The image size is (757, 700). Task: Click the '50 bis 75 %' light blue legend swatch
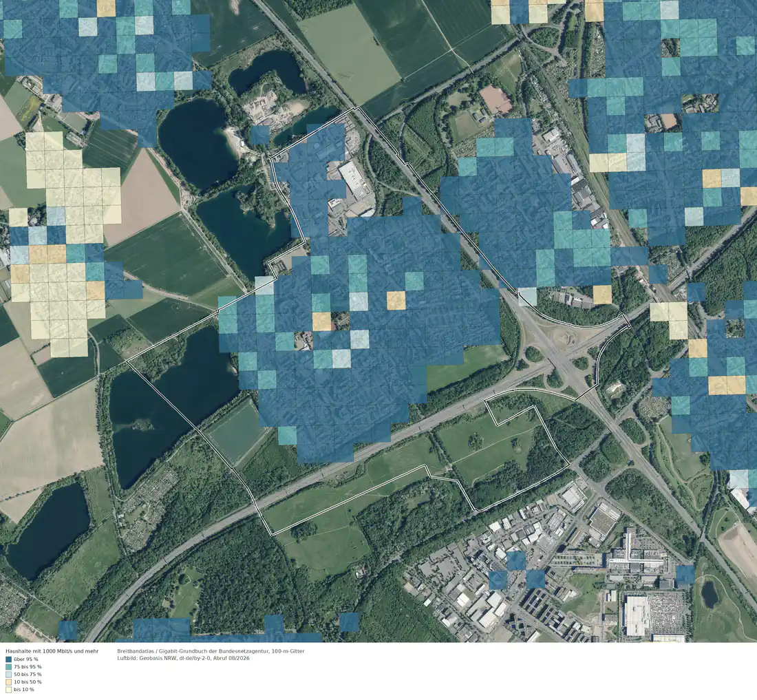(8, 675)
